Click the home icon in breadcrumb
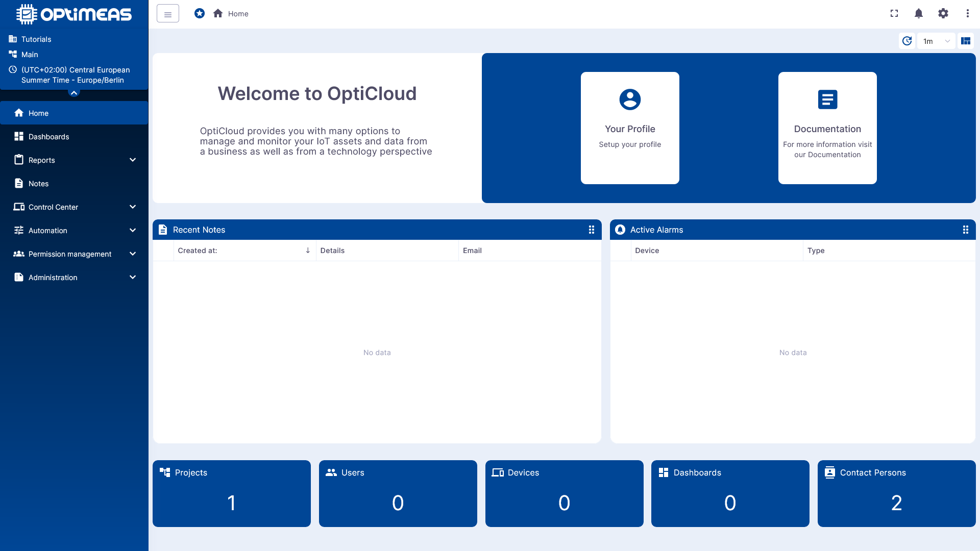This screenshot has height=551, width=980. pos(218,13)
